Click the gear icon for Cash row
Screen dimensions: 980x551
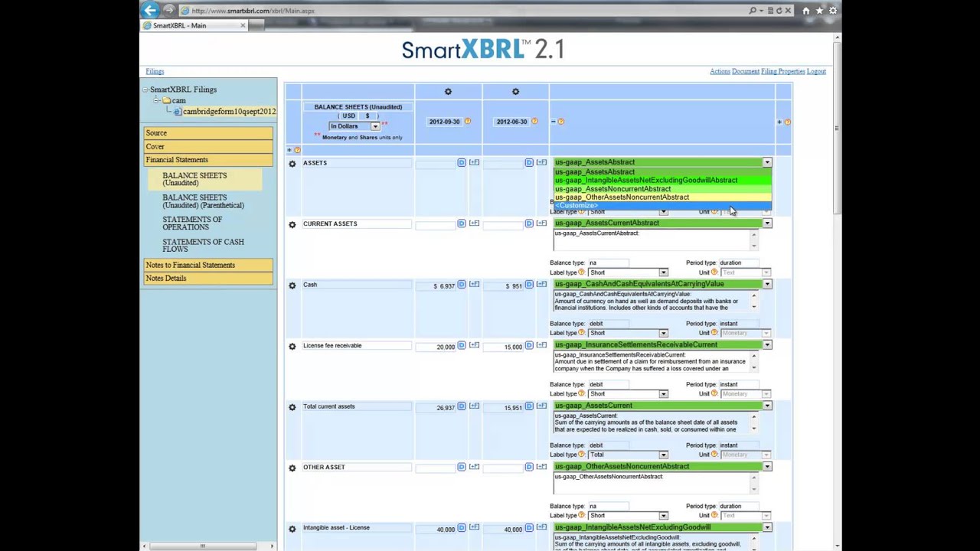pos(292,285)
